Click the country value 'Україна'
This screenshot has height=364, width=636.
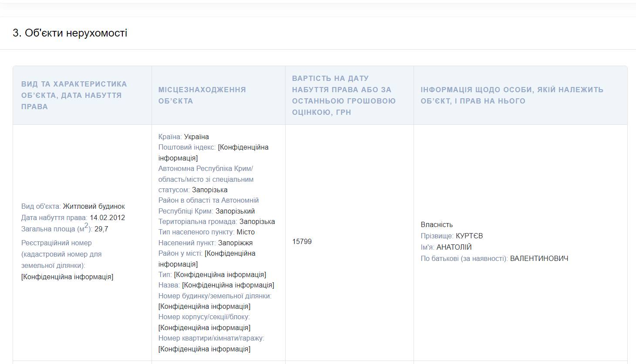click(196, 137)
